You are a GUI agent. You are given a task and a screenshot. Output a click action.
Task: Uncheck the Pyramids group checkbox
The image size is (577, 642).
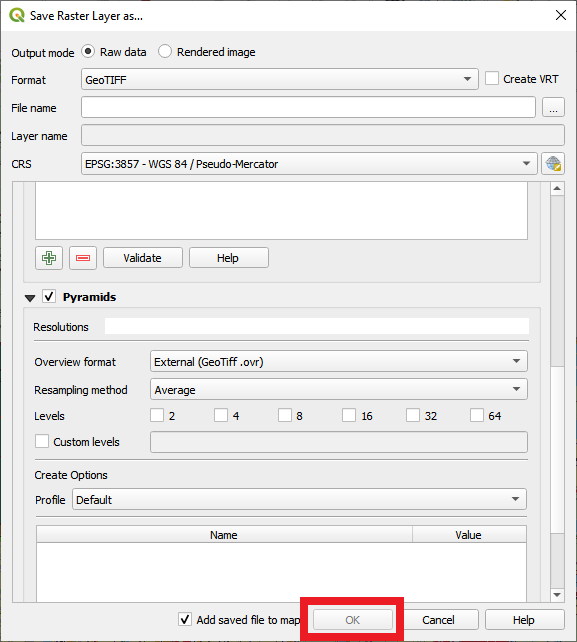[x=49, y=296]
